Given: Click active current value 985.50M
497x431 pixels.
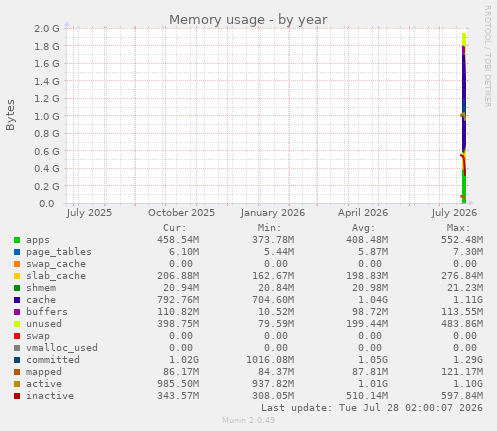Looking at the screenshot, I should tap(178, 384).
